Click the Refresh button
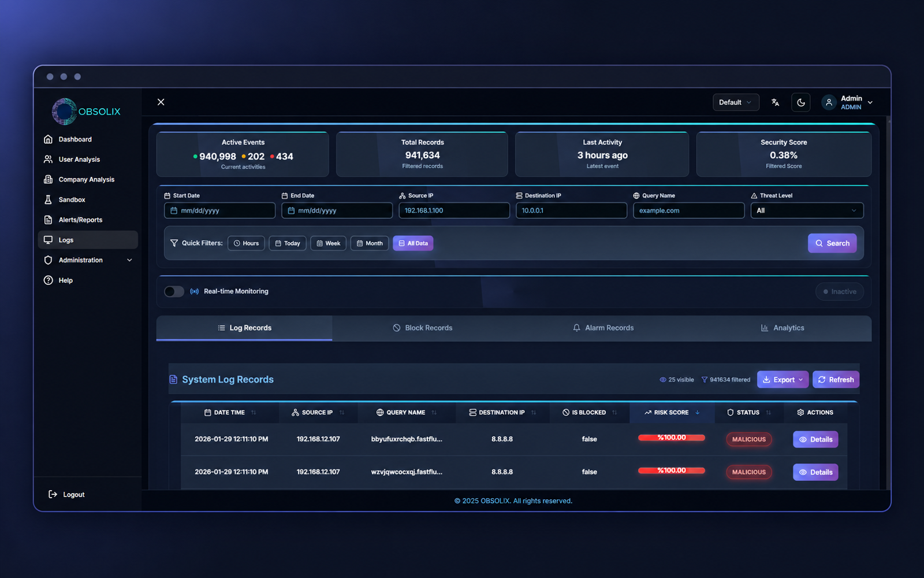 point(836,380)
